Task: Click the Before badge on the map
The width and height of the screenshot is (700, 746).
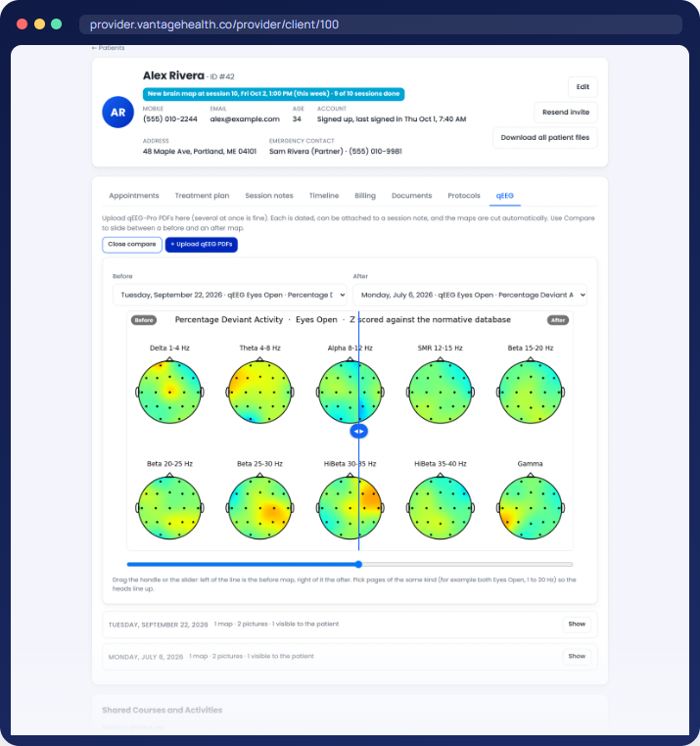Action: tap(144, 320)
